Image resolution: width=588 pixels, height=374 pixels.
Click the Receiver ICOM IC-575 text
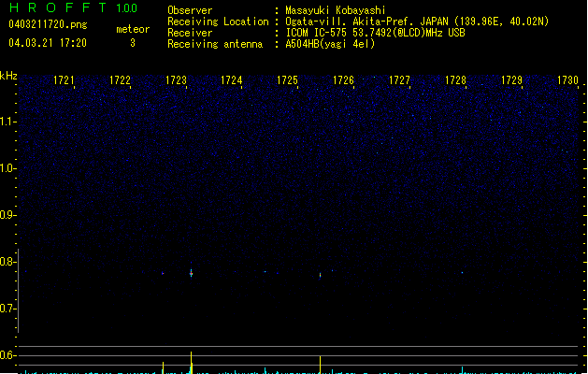click(x=375, y=33)
